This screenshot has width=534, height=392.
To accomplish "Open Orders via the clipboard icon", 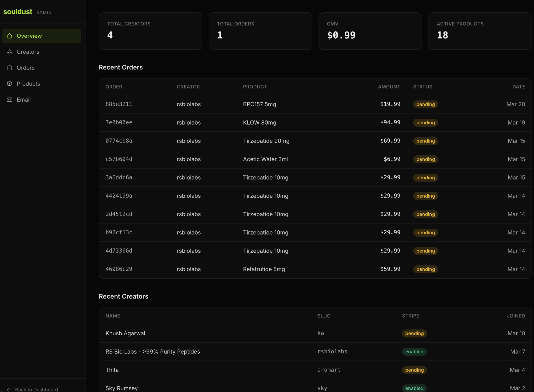I will pyautogui.click(x=9, y=68).
